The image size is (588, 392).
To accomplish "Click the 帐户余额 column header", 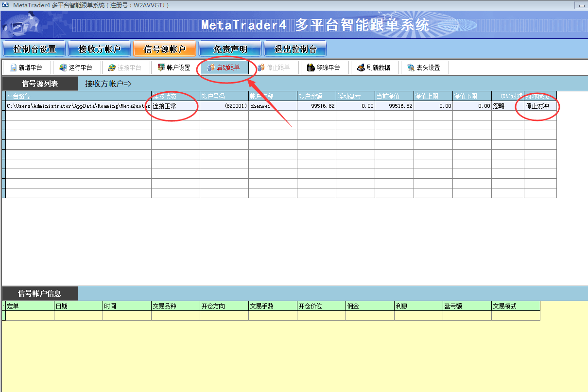I will pyautogui.click(x=316, y=96).
